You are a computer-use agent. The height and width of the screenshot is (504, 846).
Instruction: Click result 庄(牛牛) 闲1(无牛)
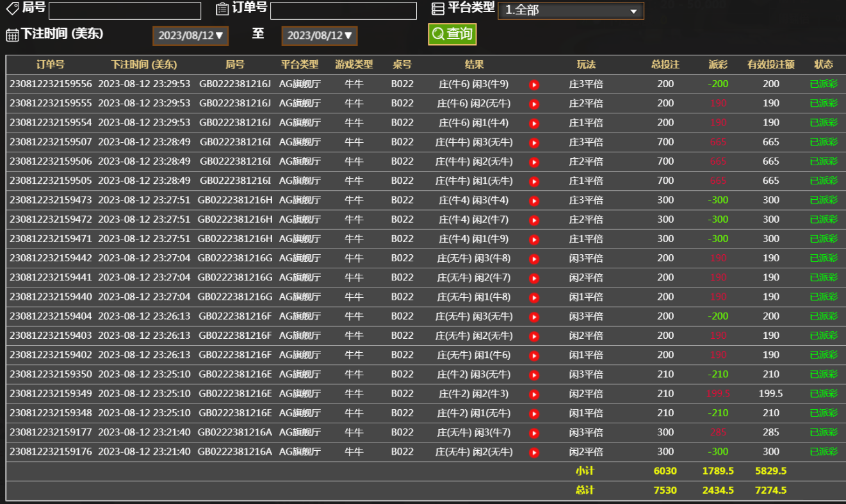coord(474,181)
